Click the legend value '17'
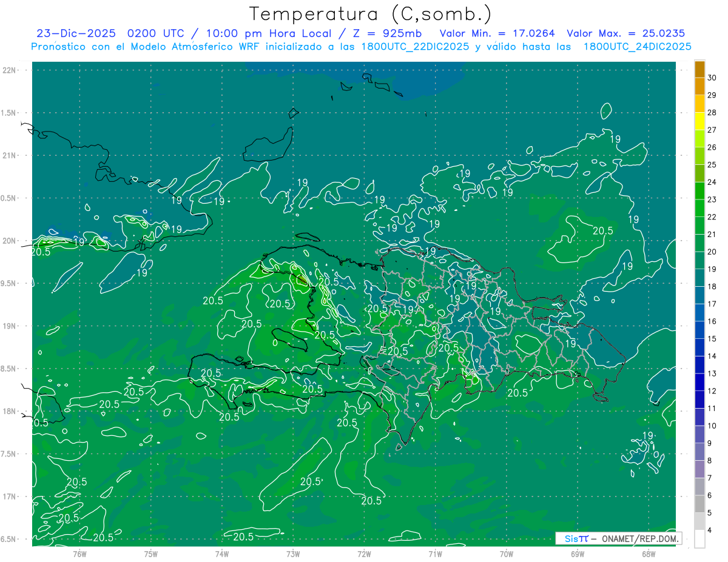728x562 pixels. click(x=713, y=304)
